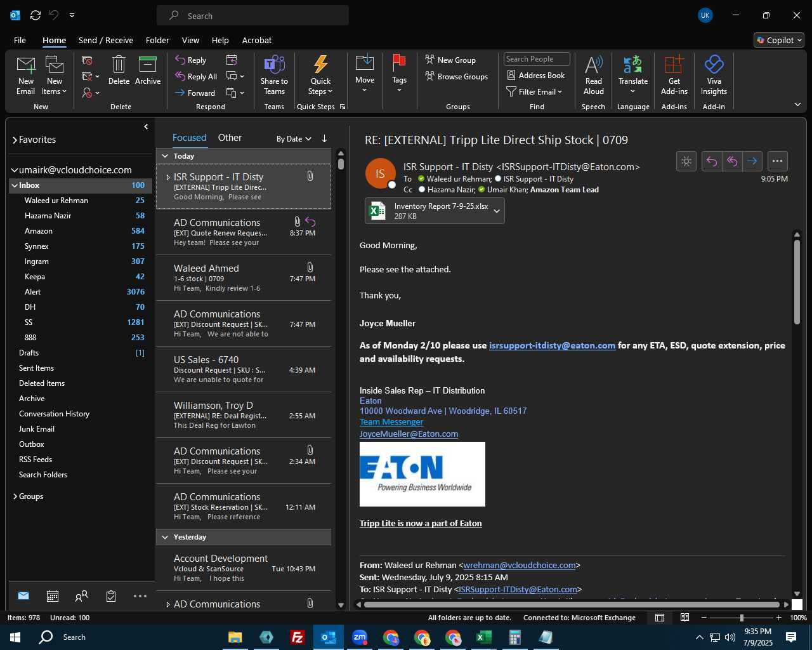Click the Search People field

click(x=537, y=59)
